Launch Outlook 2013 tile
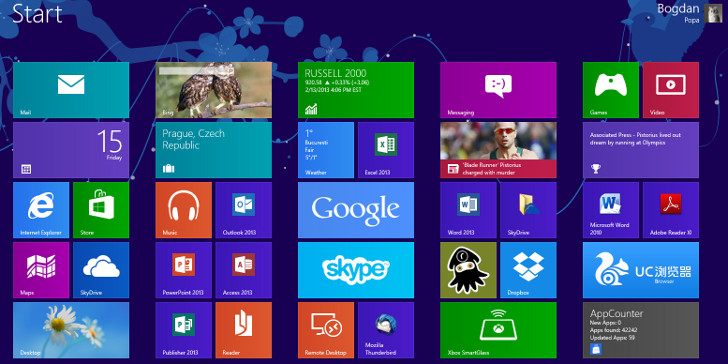Viewport: 728px width, 364px height. pyautogui.click(x=243, y=210)
